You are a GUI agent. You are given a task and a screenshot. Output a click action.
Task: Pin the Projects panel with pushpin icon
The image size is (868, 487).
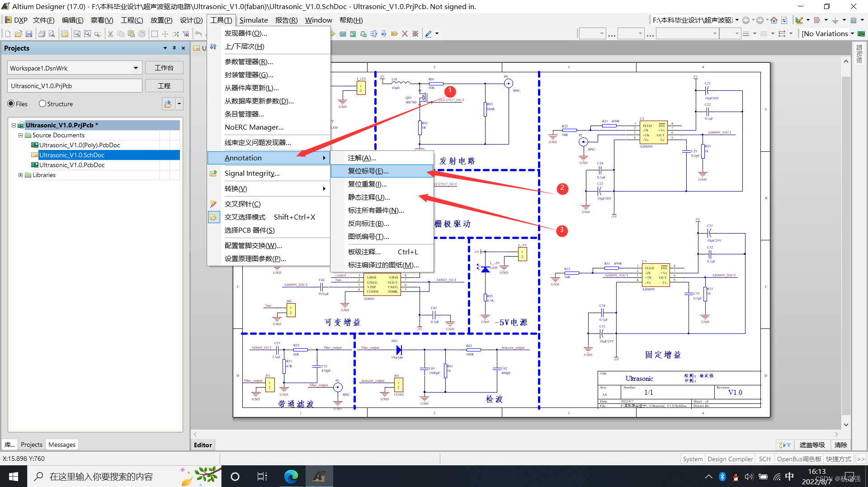pos(174,48)
